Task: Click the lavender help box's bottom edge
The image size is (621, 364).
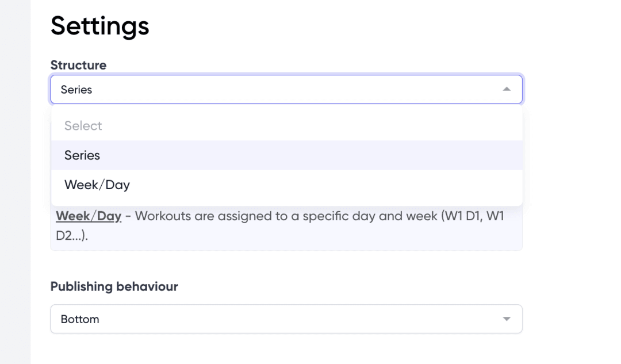Action: pos(286,249)
